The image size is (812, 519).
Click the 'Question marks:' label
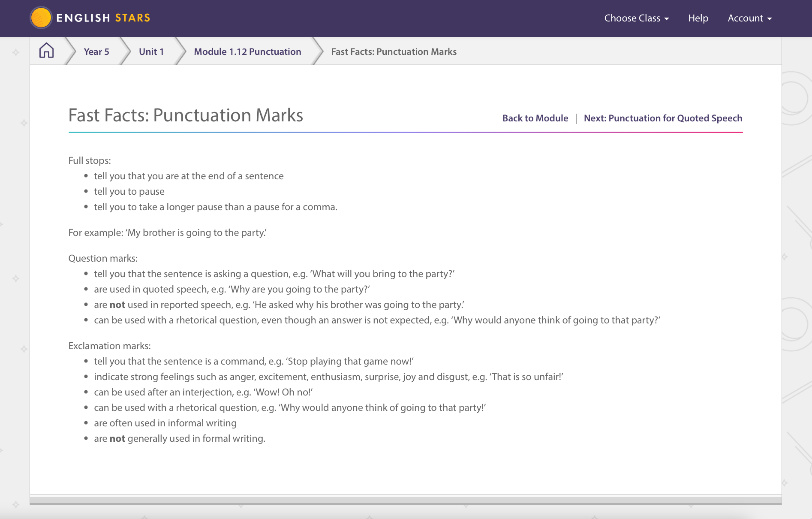(103, 258)
